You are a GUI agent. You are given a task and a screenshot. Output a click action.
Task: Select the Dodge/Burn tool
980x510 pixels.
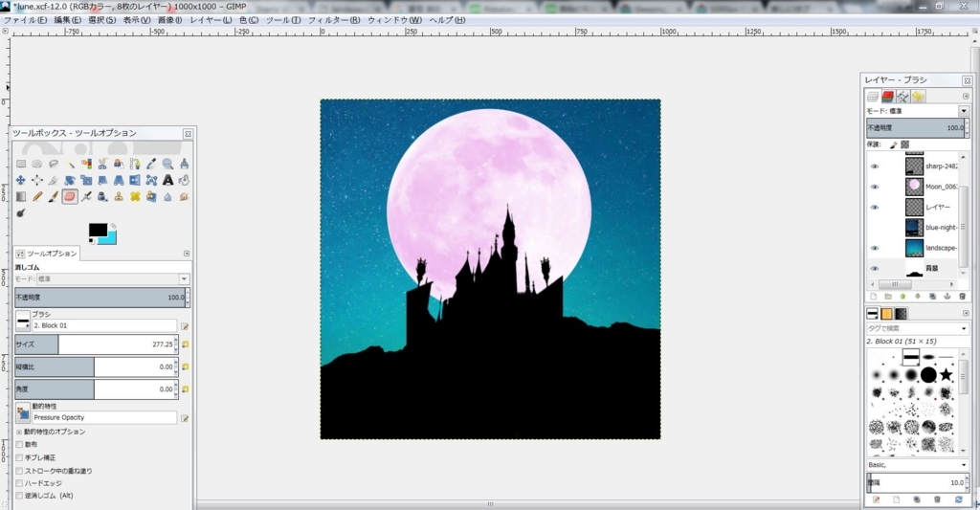point(21,212)
